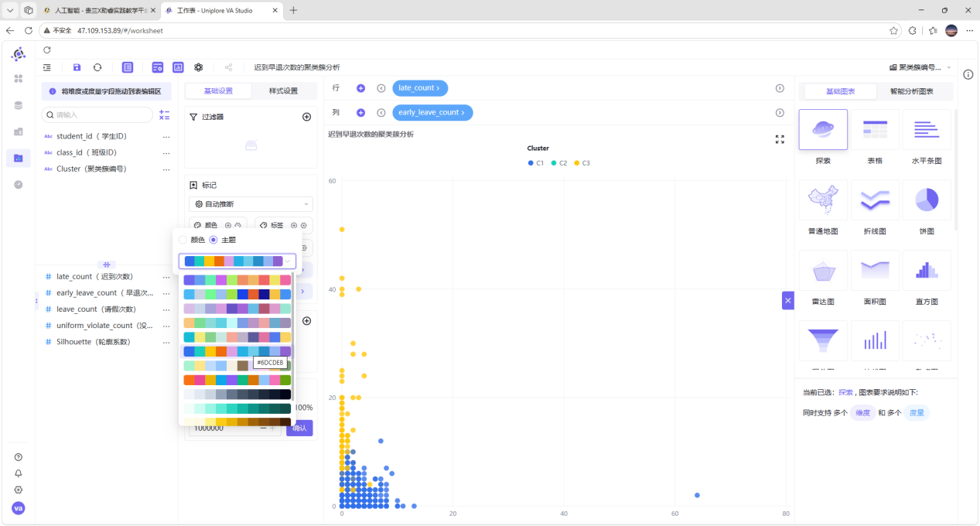980x526 pixels.
Task: Open a new browser tab
Action: pos(293,10)
